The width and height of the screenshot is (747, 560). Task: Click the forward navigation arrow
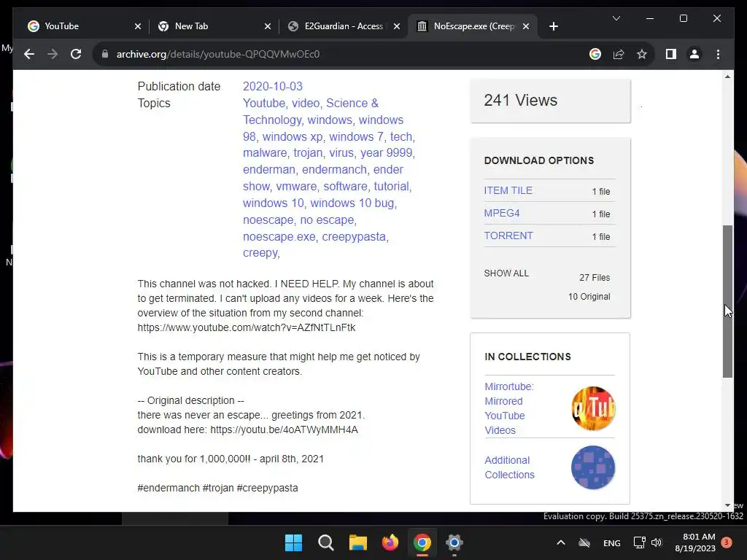click(53, 54)
